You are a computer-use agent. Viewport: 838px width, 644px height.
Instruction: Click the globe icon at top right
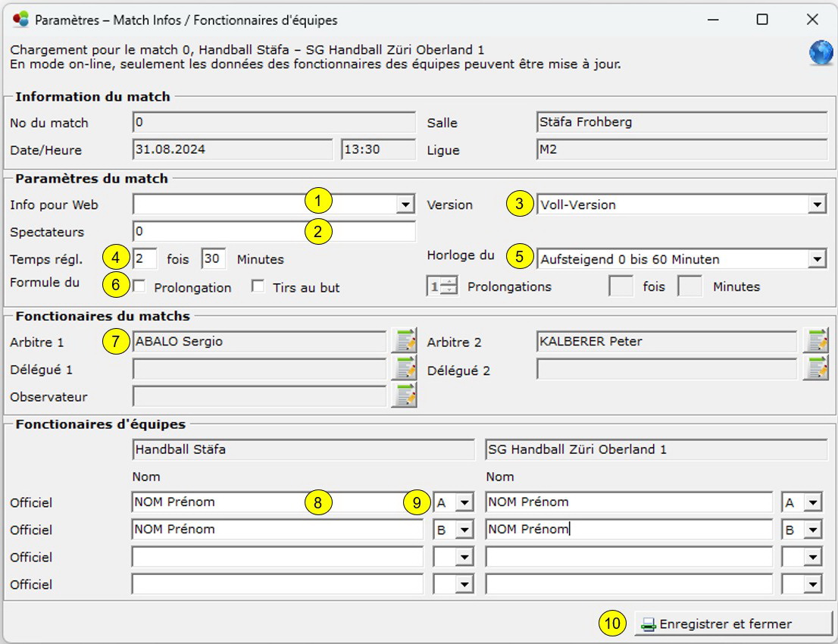[821, 53]
